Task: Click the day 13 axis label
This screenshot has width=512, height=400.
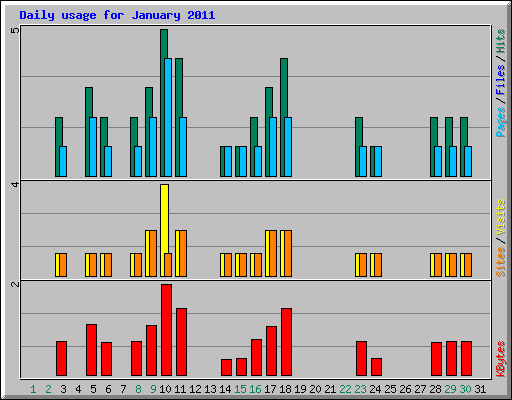Action: point(210,389)
